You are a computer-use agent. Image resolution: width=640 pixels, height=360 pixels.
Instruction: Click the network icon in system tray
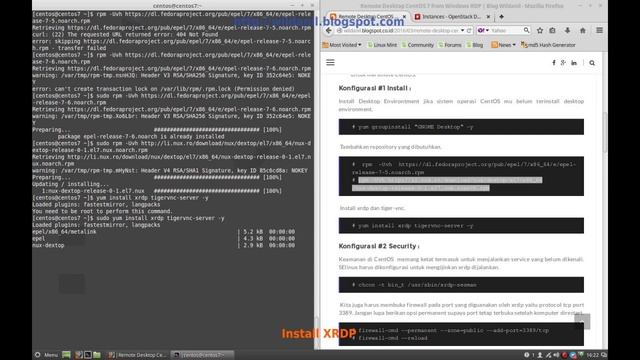pos(548,355)
